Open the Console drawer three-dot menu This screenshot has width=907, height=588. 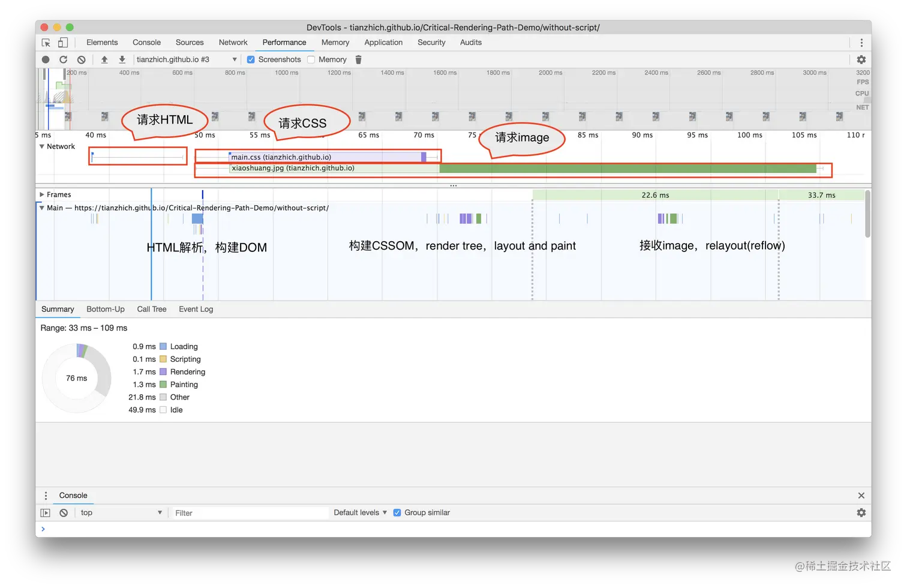(x=46, y=496)
